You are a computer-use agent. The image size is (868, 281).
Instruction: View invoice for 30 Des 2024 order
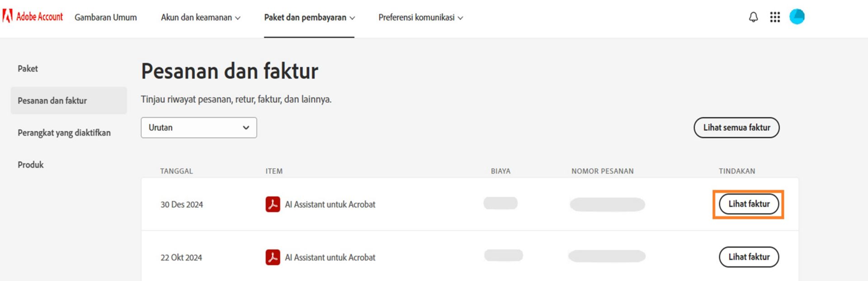[x=749, y=204]
